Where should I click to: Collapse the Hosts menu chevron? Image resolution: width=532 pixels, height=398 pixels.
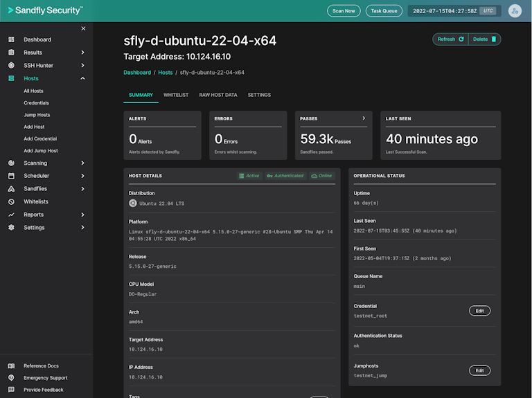[x=82, y=78]
